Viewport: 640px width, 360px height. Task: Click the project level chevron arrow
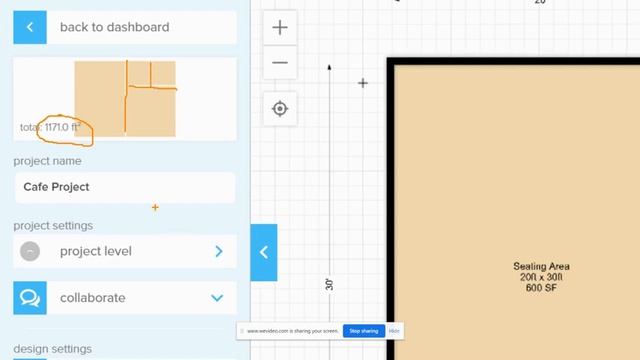click(x=219, y=251)
